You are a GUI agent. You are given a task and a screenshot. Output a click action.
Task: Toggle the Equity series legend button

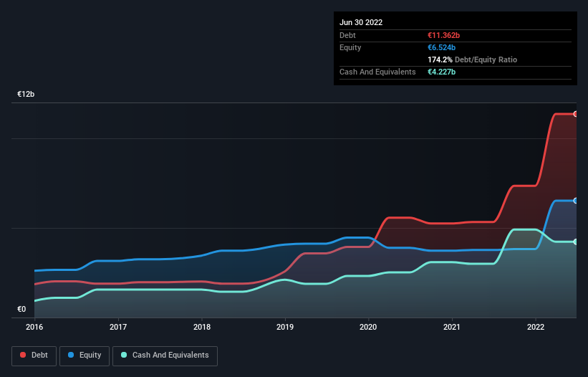[x=85, y=355]
